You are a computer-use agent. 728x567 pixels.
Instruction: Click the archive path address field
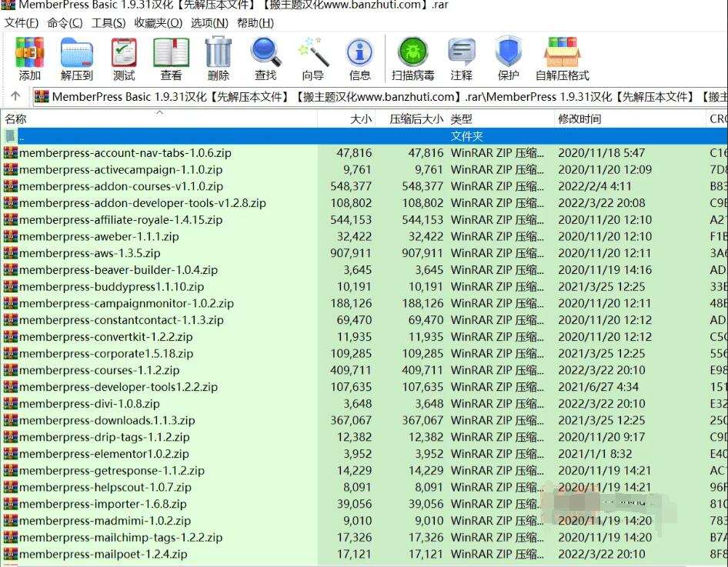pos(380,96)
